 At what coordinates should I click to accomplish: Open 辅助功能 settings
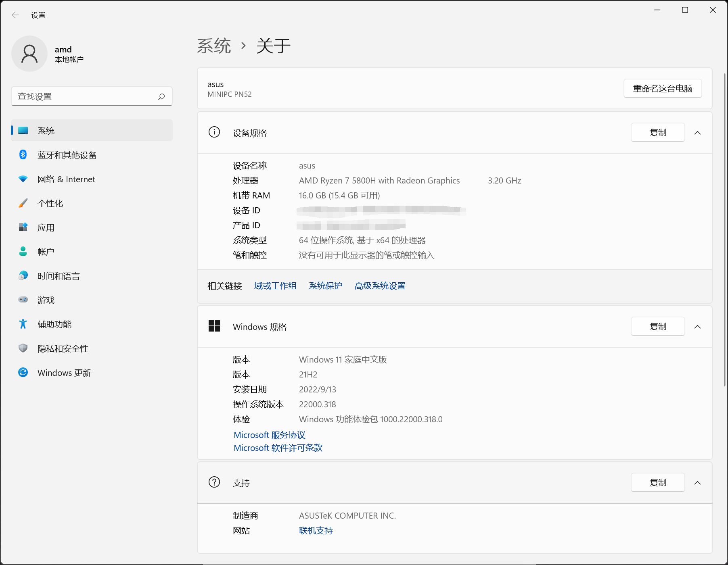click(92, 324)
